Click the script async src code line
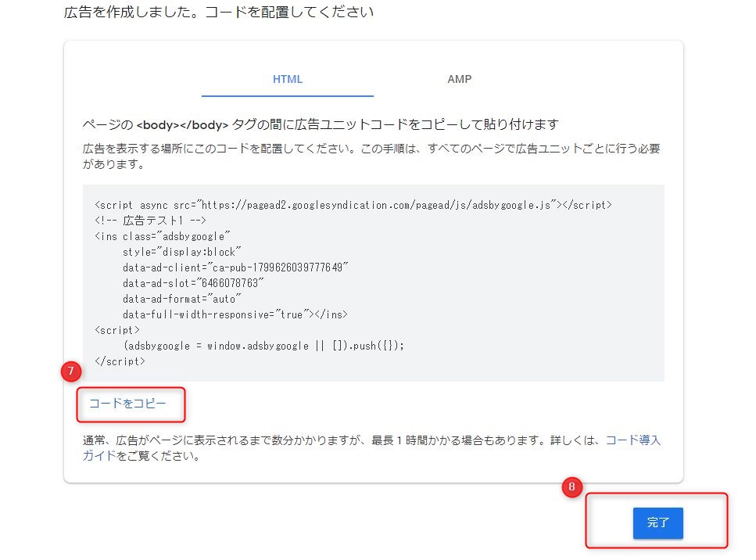Viewport: 756px width, 560px height. pyautogui.click(x=353, y=205)
